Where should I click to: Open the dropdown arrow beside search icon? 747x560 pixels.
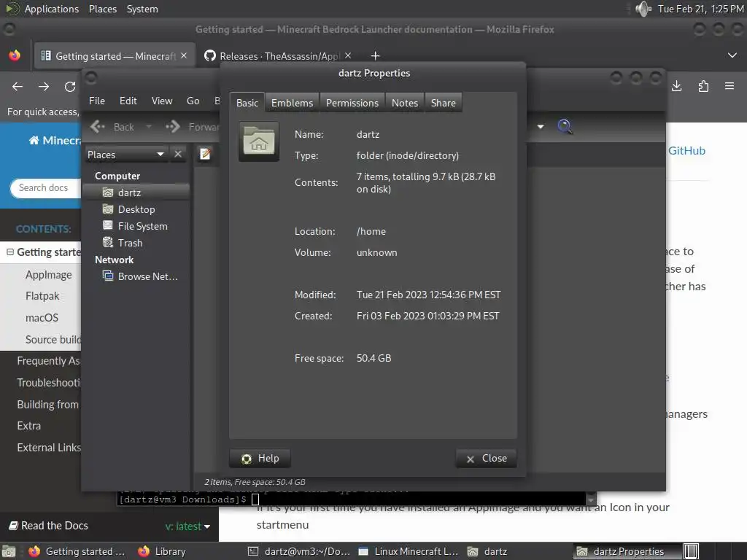[541, 127]
